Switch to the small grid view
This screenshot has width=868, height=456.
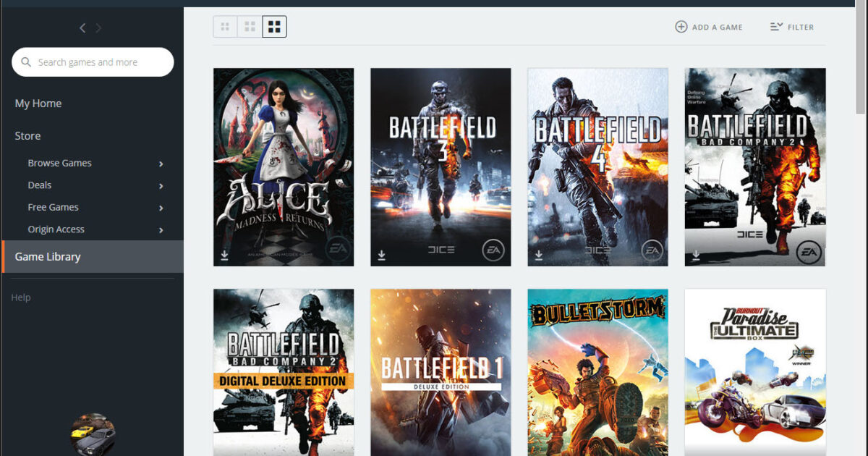(x=225, y=27)
